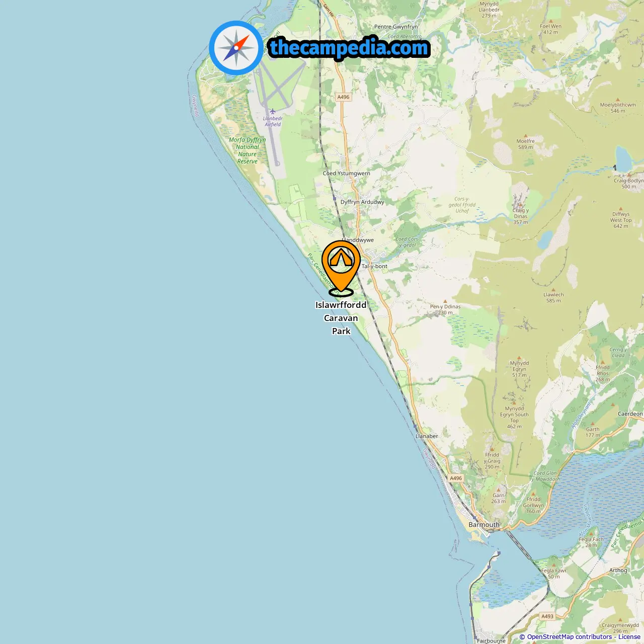Click the orange campsite tent marker pin
This screenshot has width=644, height=644.
341,267
